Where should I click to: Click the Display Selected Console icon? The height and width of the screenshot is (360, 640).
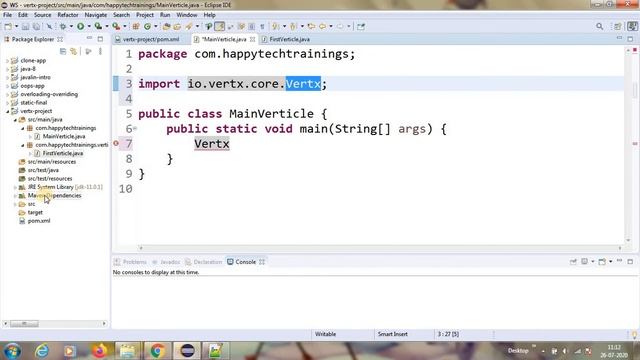tap(584, 261)
